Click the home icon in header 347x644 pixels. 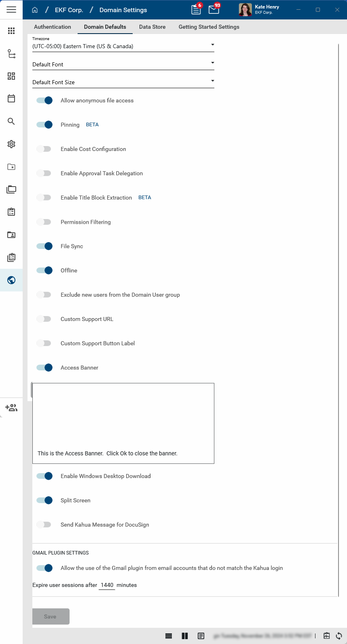tap(35, 10)
